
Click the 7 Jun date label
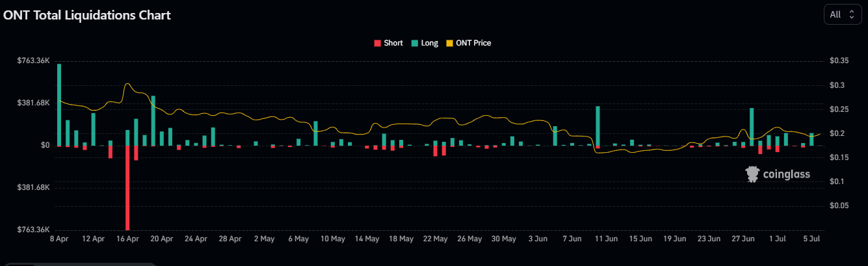[x=572, y=239]
